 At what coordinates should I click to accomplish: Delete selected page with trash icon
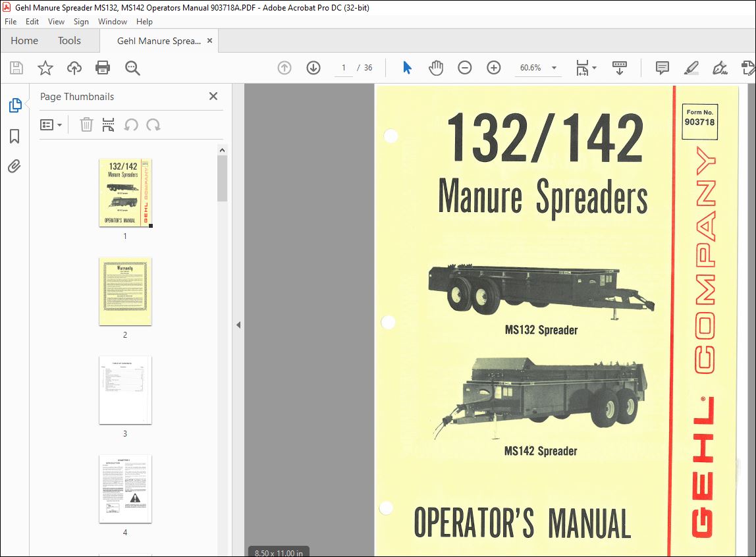[x=86, y=125]
